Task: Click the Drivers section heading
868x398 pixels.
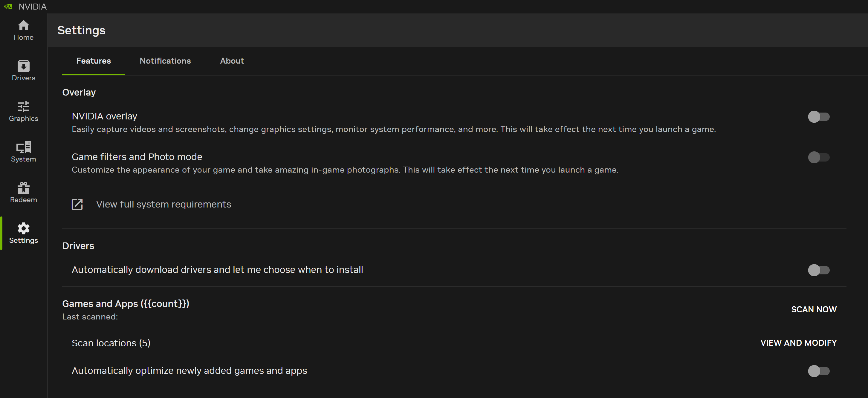Action: tap(78, 246)
